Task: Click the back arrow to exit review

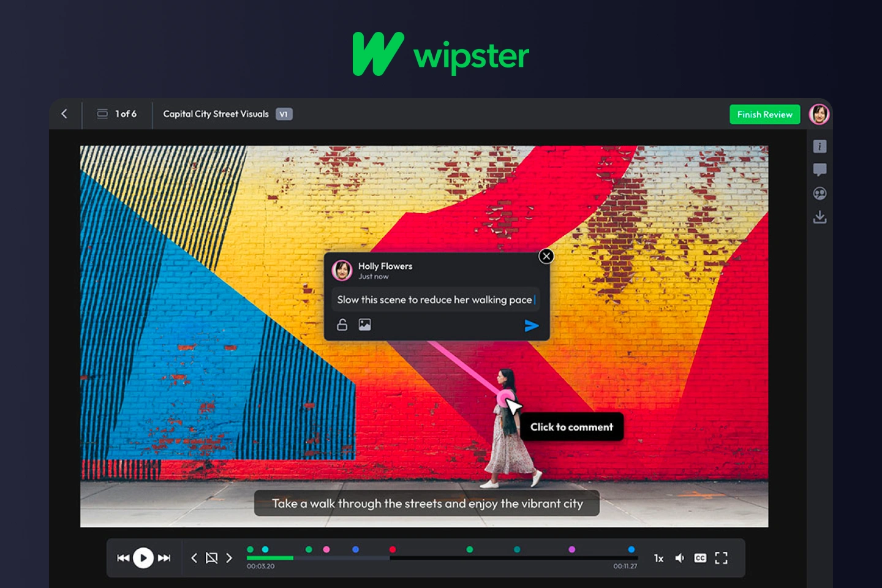Action: point(64,114)
